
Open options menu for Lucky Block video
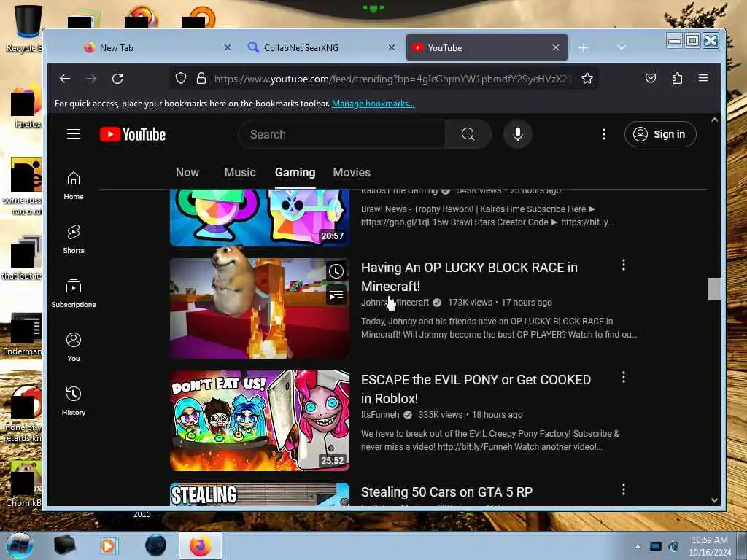pos(623,265)
